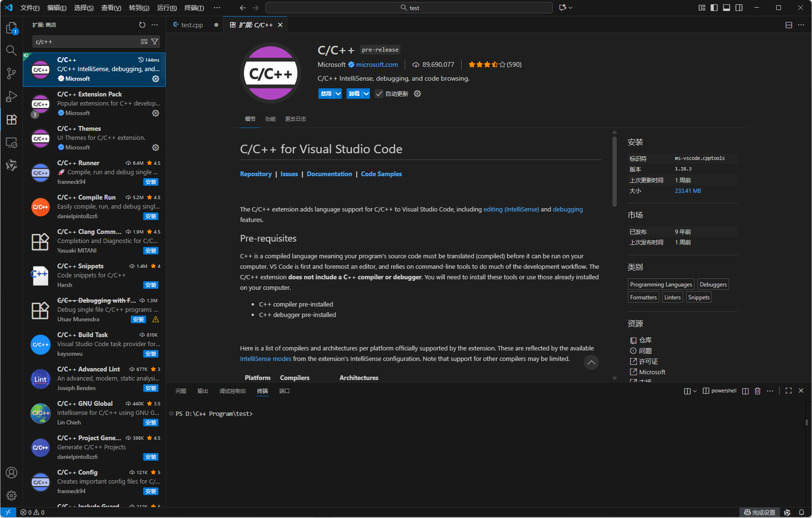
Task: Refresh the extensions list
Action: pyautogui.click(x=142, y=25)
